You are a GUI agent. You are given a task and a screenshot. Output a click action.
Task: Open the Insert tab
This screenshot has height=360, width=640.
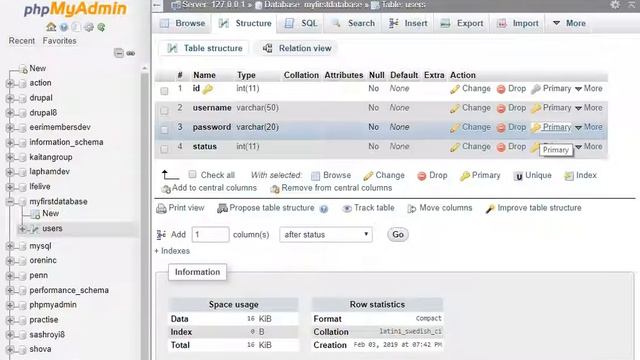[408, 23]
